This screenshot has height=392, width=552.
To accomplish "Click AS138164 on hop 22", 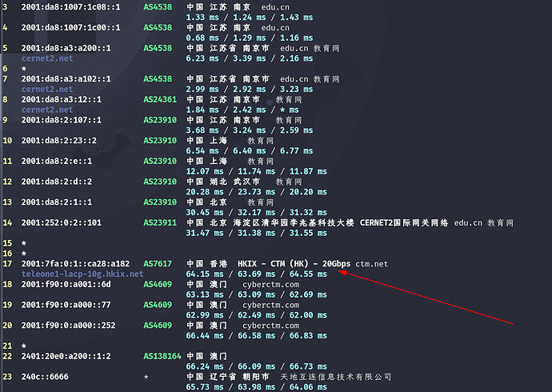I will [162, 356].
